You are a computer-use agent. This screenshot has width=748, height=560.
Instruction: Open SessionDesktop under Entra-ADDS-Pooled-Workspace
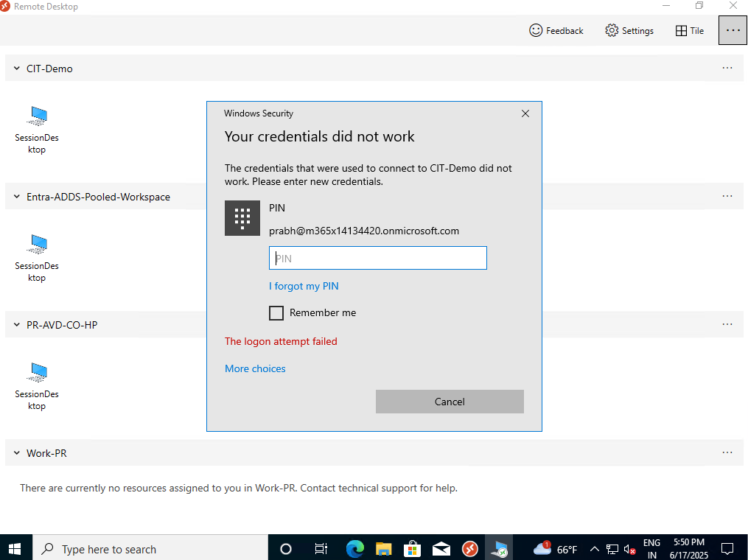[x=37, y=258]
